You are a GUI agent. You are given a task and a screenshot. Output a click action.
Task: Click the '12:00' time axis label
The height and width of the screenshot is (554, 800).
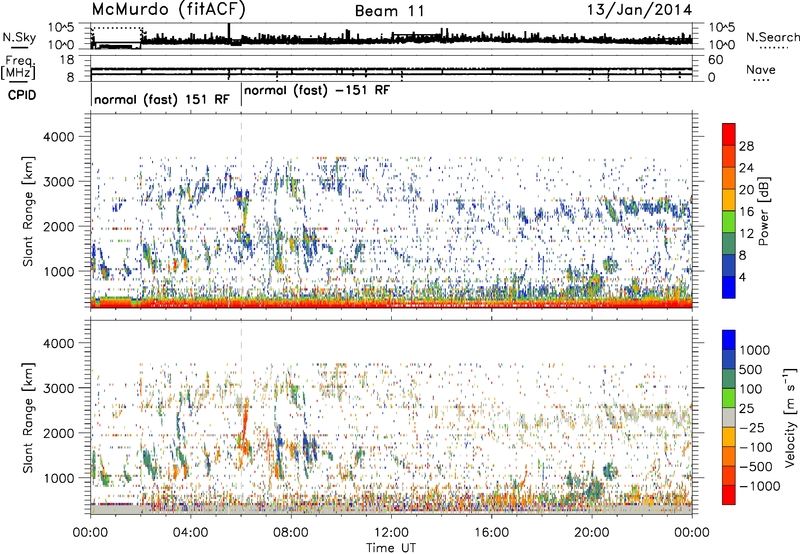[x=391, y=533]
